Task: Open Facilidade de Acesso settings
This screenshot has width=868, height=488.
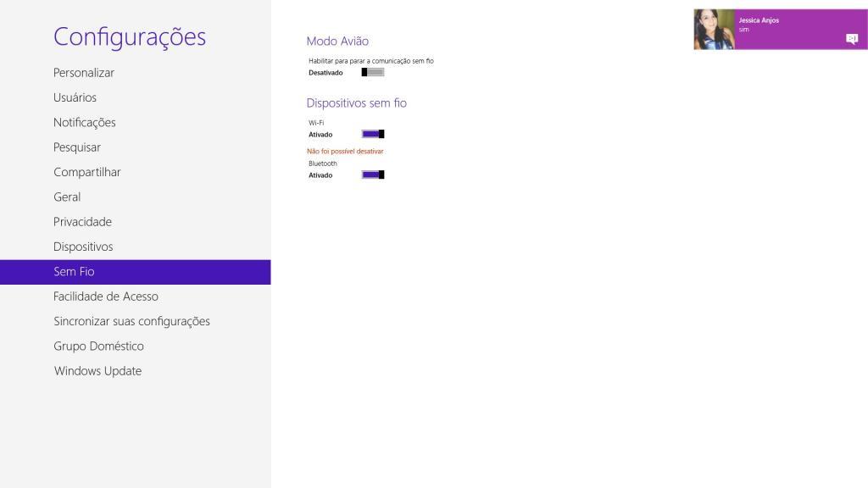Action: (106, 297)
